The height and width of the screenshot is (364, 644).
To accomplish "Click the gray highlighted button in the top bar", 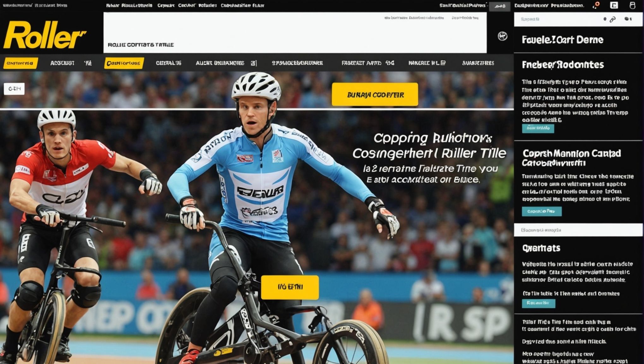I will click(499, 6).
